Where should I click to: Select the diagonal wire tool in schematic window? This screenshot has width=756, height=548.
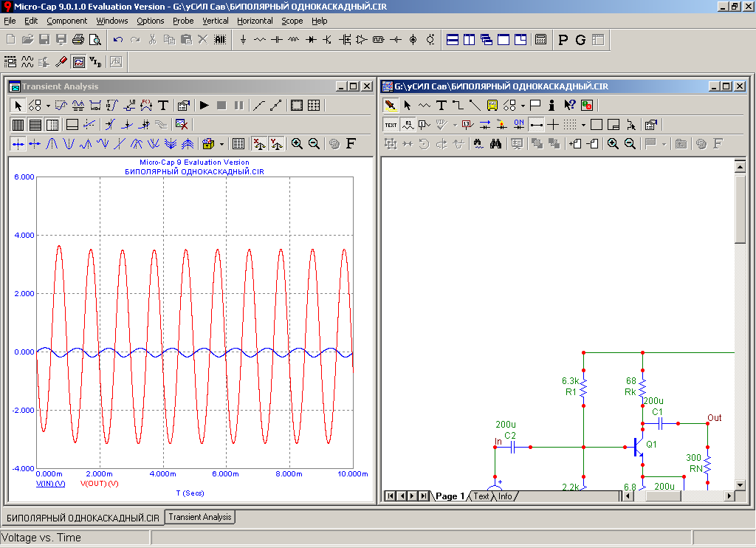(475, 106)
